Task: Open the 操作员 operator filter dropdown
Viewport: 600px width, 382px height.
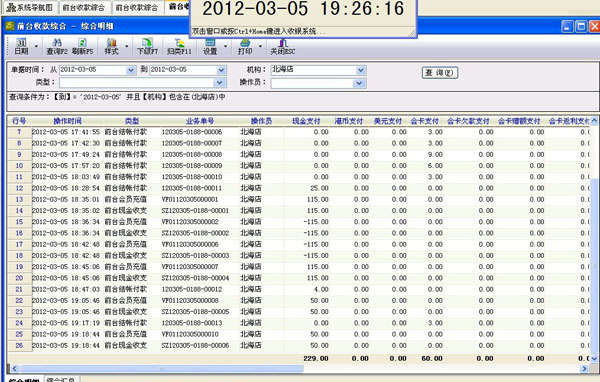Action: click(x=359, y=83)
